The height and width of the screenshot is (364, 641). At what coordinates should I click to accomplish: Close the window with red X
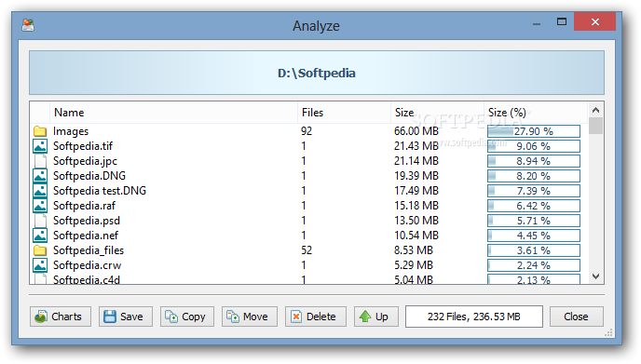594,21
